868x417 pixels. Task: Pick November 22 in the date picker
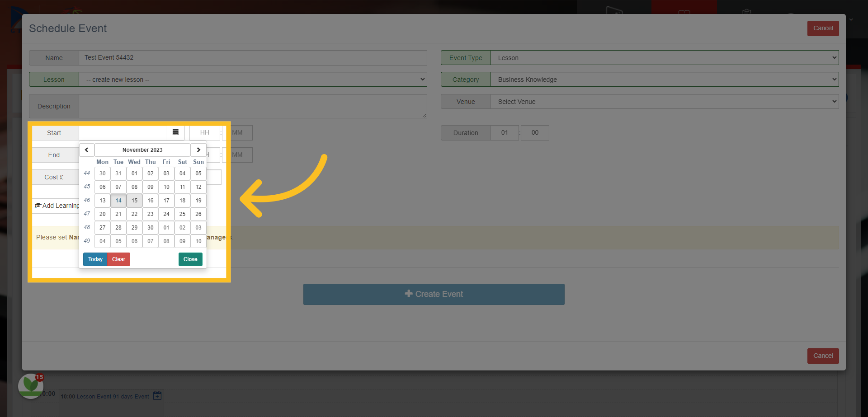[134, 214]
